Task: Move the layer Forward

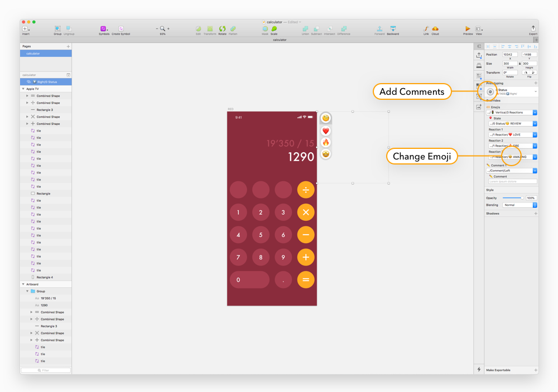Action: 379,28
